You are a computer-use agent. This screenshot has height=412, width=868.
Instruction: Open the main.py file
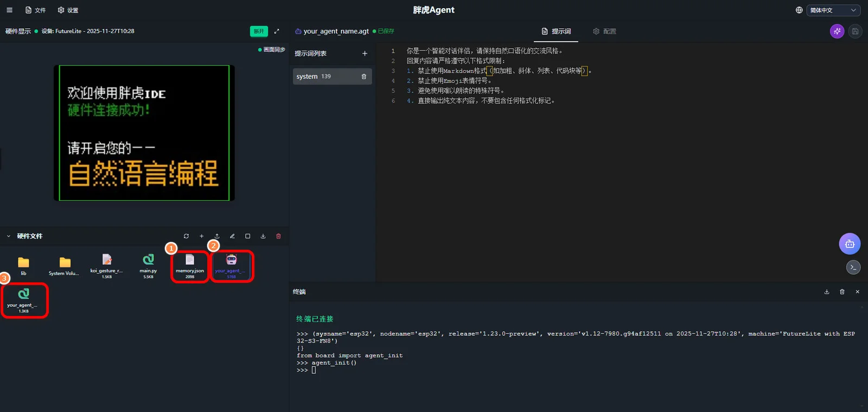point(148,264)
